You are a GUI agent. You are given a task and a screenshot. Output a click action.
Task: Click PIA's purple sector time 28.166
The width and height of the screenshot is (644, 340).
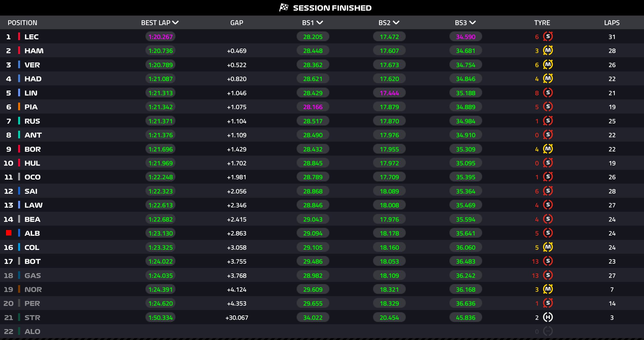pyautogui.click(x=313, y=107)
